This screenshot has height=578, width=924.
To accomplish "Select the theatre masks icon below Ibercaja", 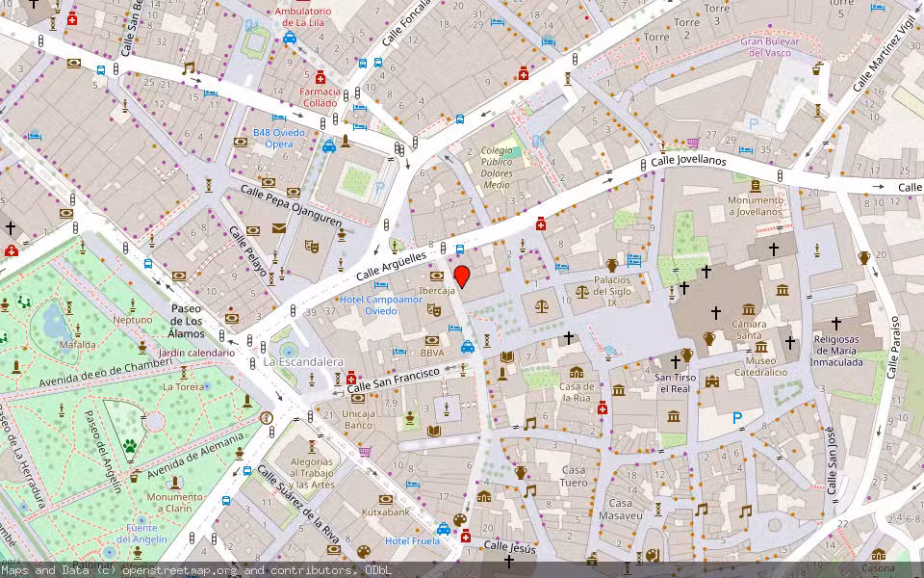I will (434, 309).
